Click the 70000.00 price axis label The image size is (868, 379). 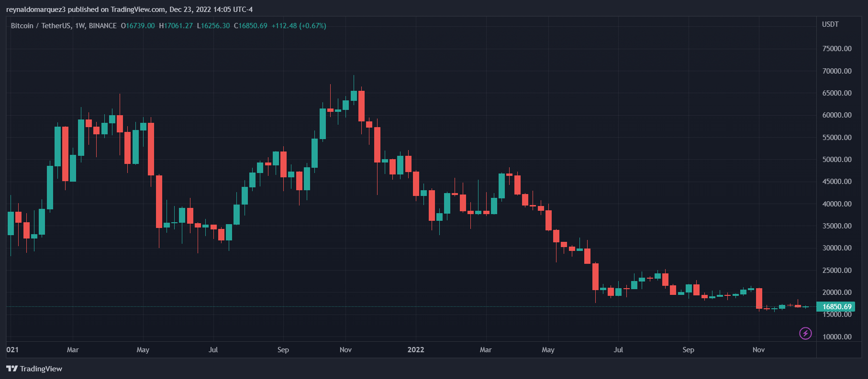click(837, 71)
